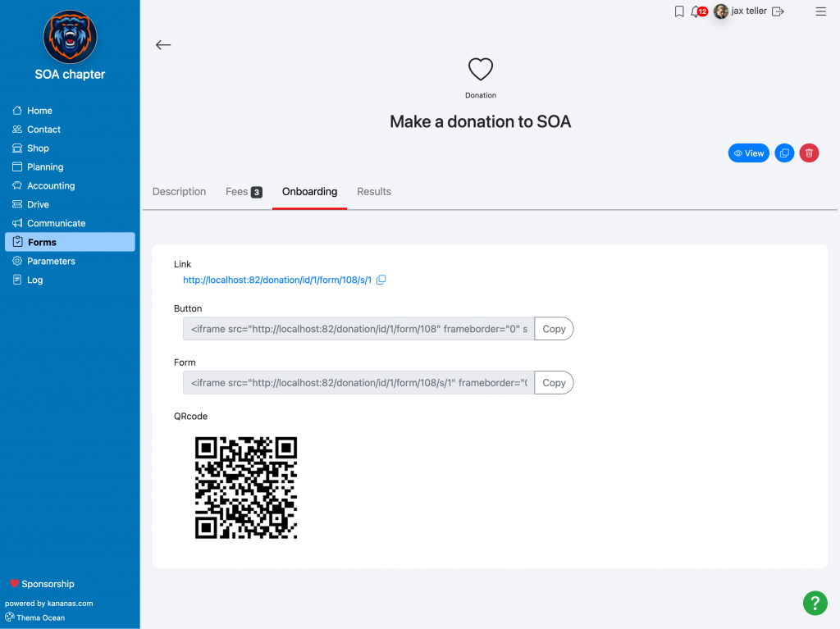
Task: Click the back arrow icon
Action: [x=163, y=45]
